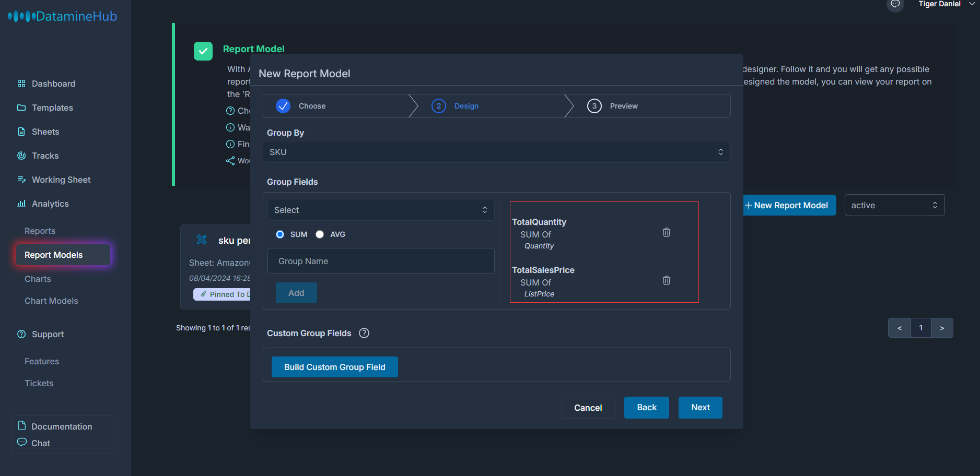
Task: Click the Chat bubble icon in sidebar
Action: point(22,442)
